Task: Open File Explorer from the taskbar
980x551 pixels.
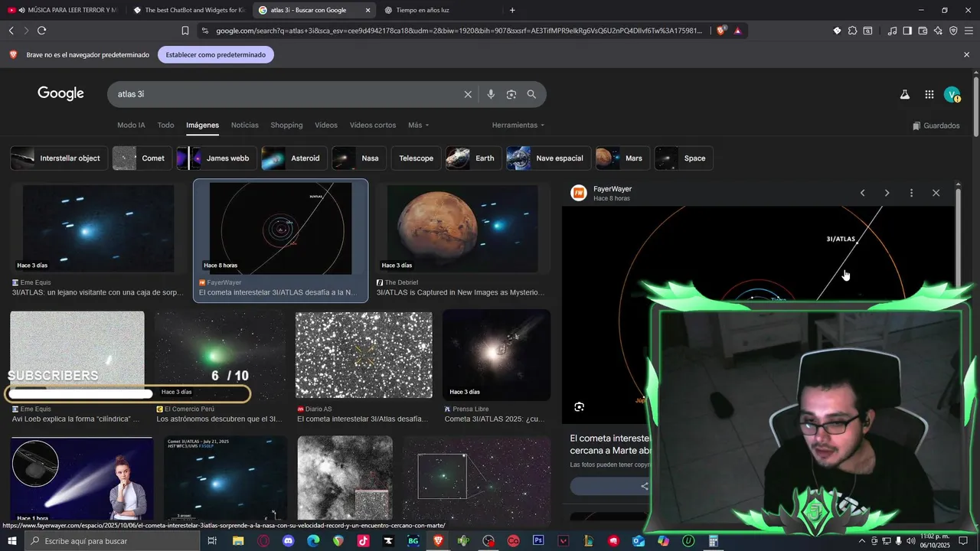Action: pyautogui.click(x=238, y=541)
